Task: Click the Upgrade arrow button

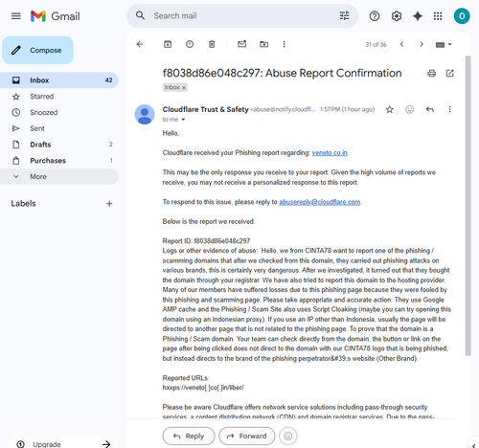Action: click(106, 444)
